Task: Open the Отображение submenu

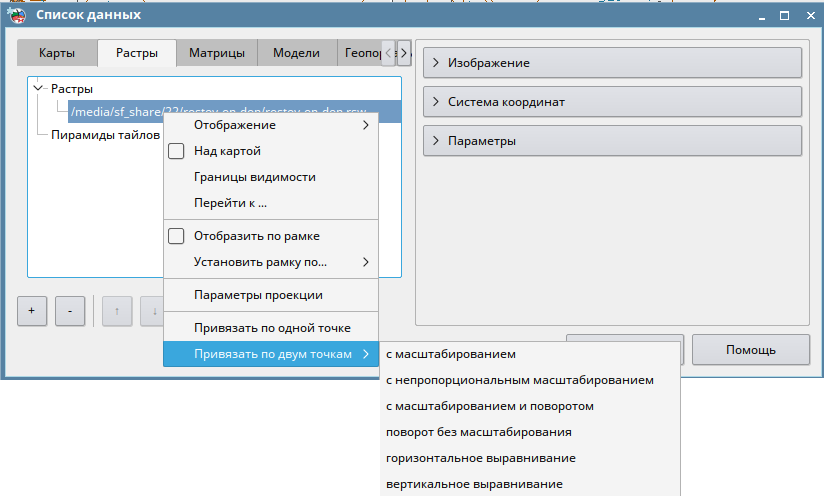Action: click(271, 125)
